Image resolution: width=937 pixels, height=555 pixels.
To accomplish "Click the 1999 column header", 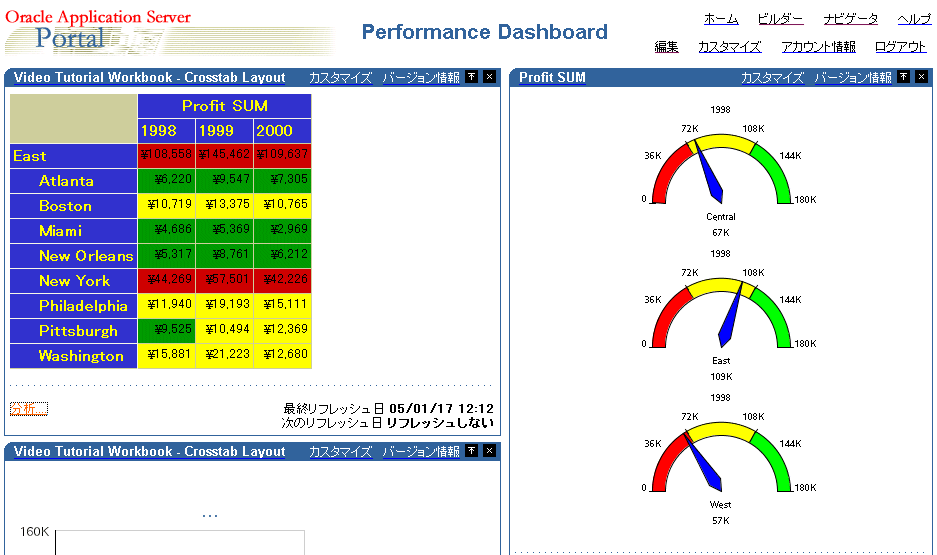I will click(224, 131).
